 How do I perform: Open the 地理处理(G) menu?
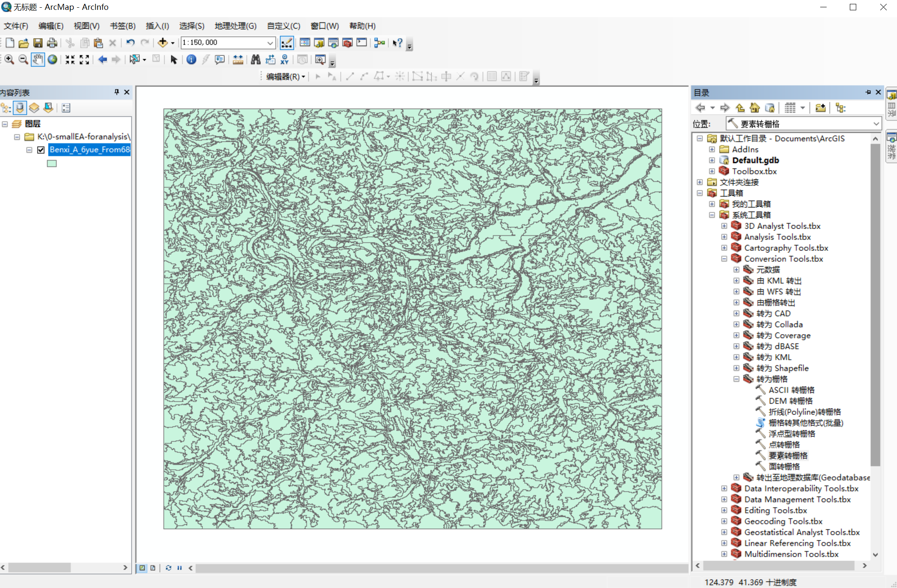point(236,26)
